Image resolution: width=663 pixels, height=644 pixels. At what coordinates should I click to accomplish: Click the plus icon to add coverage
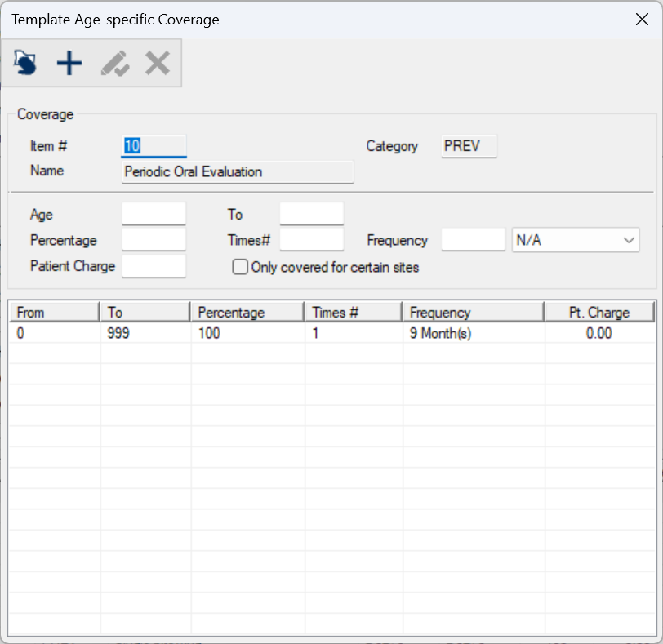point(69,63)
